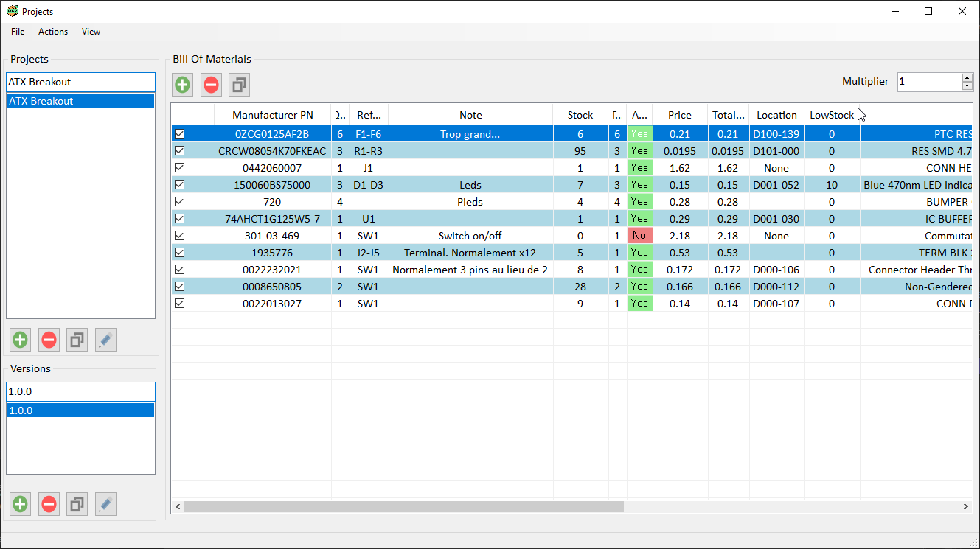Image resolution: width=980 pixels, height=549 pixels.
Task: Delete the selected version with red minus
Action: pyautogui.click(x=49, y=504)
